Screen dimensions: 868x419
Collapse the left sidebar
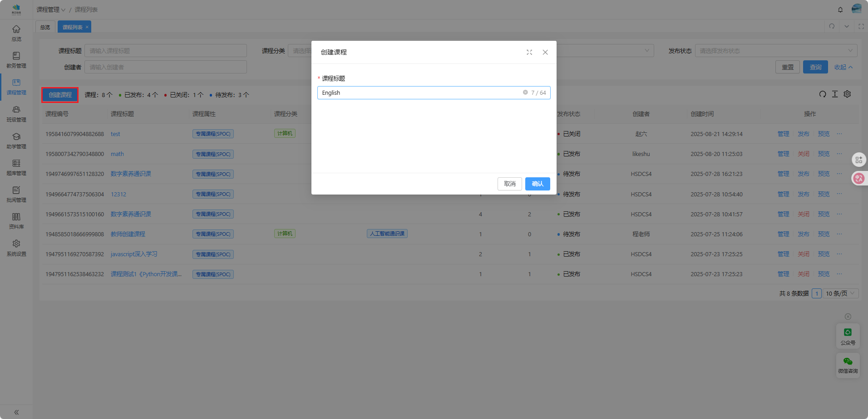16,412
